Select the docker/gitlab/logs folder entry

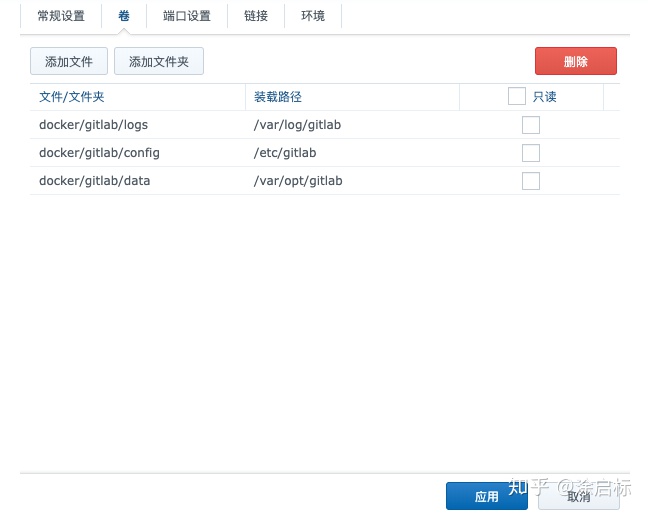[x=93, y=125]
